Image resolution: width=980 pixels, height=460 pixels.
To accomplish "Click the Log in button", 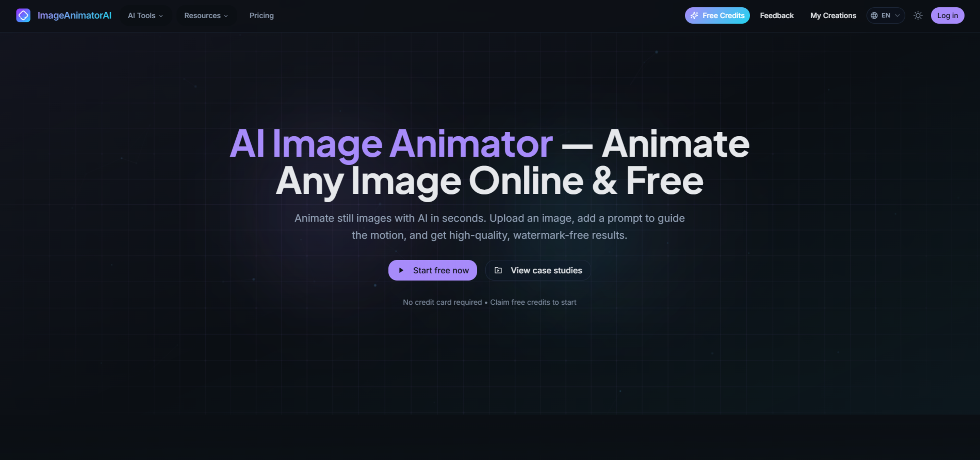I will click(x=947, y=16).
